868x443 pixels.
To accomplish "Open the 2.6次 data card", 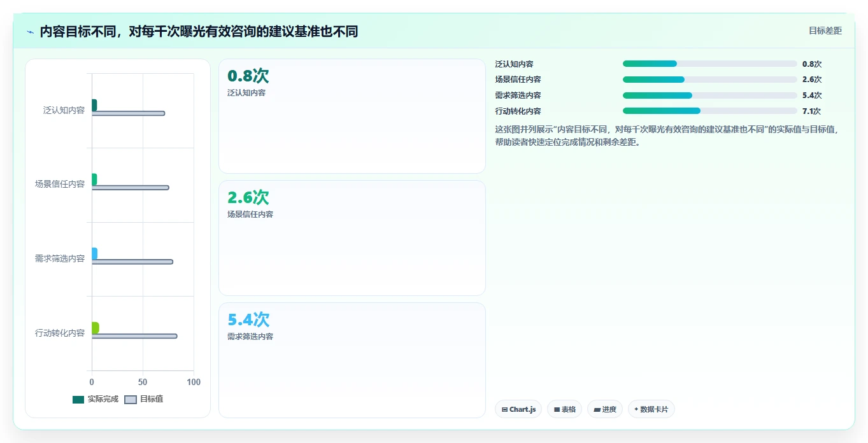I will click(x=352, y=238).
